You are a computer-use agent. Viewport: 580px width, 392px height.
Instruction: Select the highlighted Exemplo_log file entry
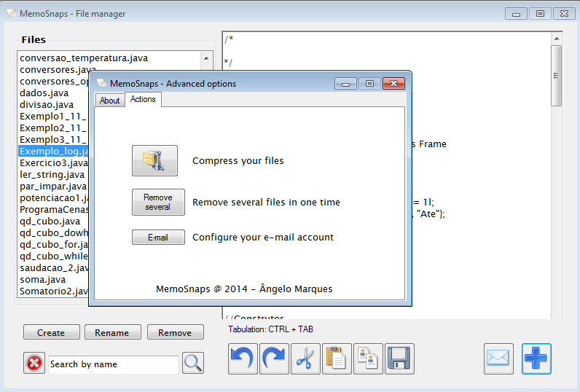click(54, 152)
